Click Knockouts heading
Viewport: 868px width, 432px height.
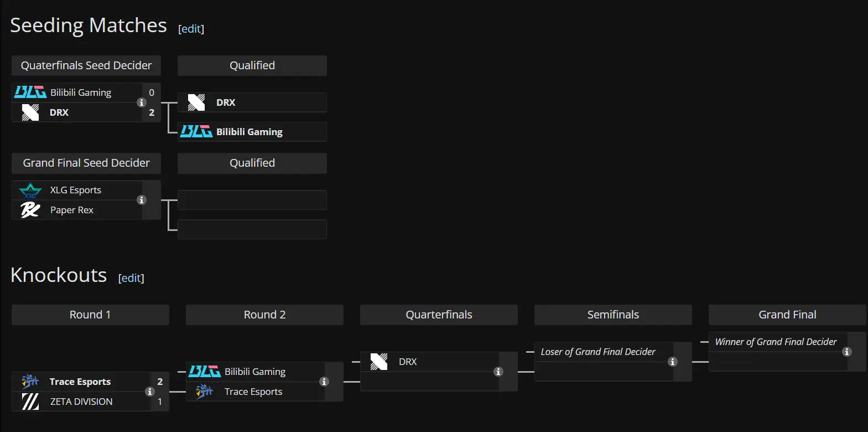[59, 275]
